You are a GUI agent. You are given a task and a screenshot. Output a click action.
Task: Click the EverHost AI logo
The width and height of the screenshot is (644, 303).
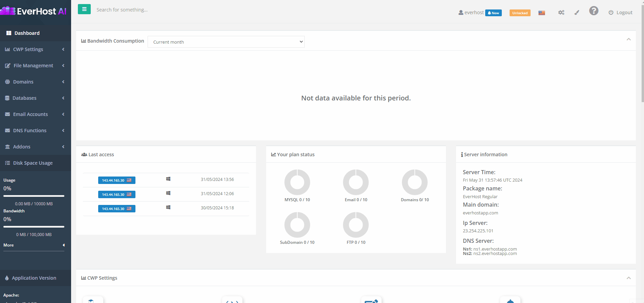34,11
